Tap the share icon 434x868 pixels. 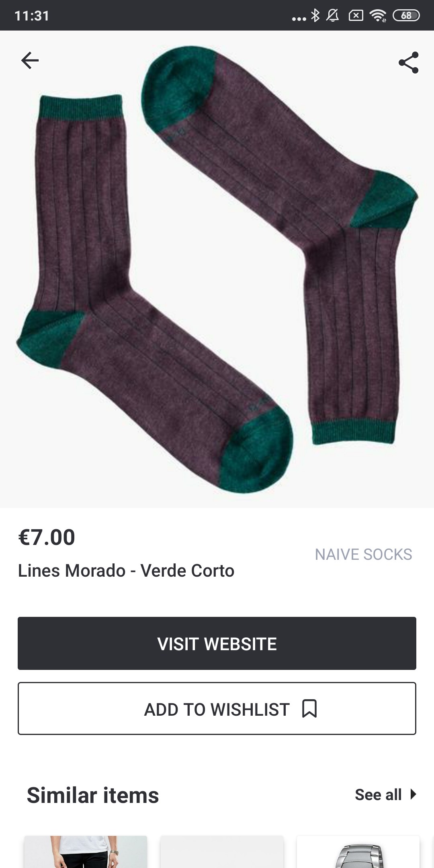tap(409, 63)
